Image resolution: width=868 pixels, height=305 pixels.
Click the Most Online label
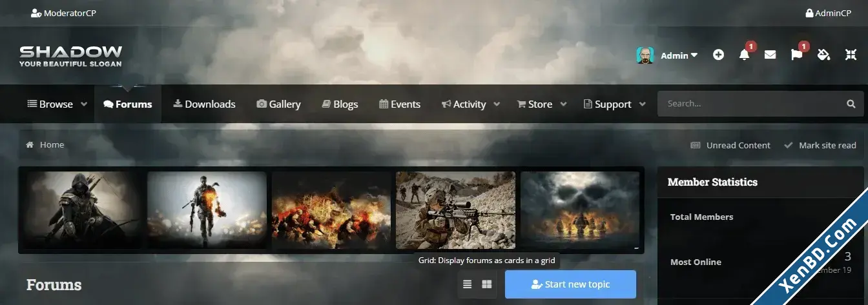(x=696, y=262)
